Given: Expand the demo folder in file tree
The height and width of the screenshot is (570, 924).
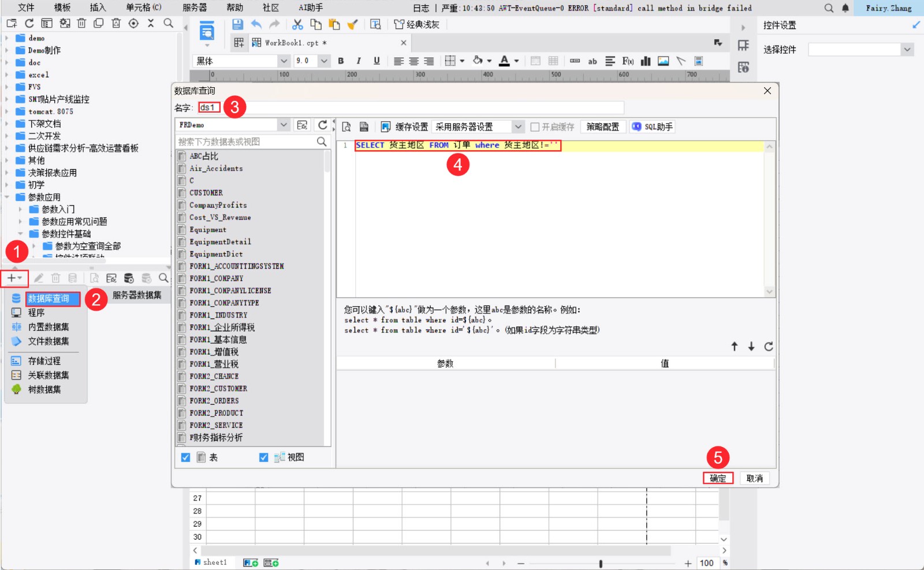Looking at the screenshot, I should 6,38.
